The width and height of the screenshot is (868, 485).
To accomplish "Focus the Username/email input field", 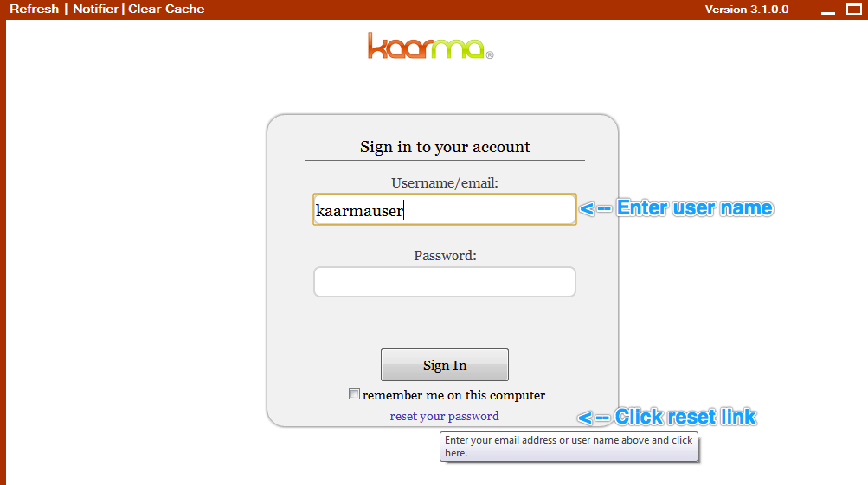I will pos(445,209).
